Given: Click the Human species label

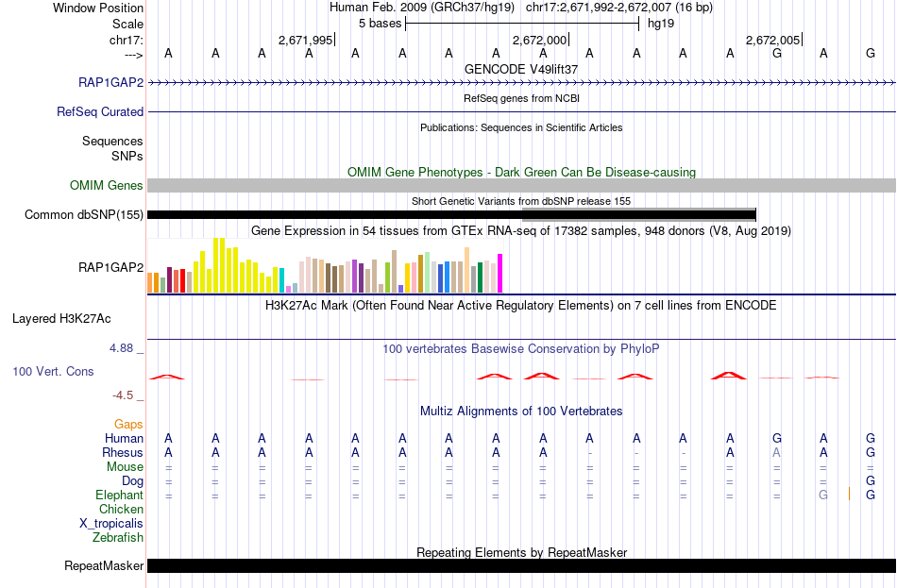Looking at the screenshot, I should click(124, 438).
